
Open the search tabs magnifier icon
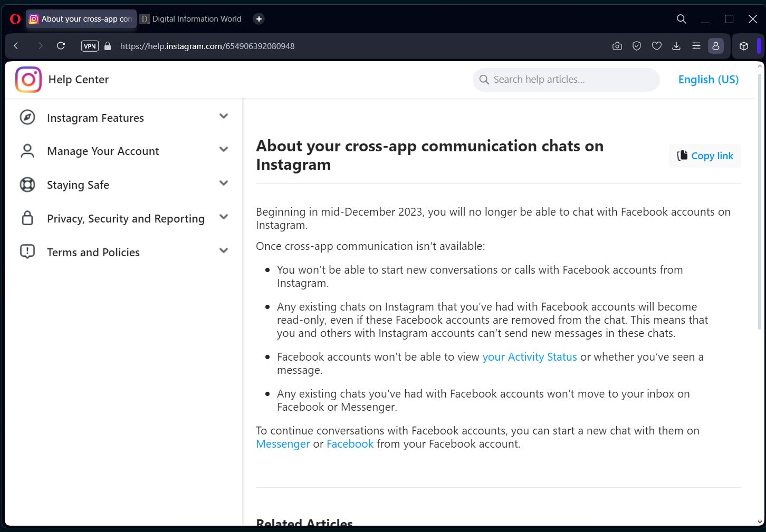pyautogui.click(x=682, y=19)
